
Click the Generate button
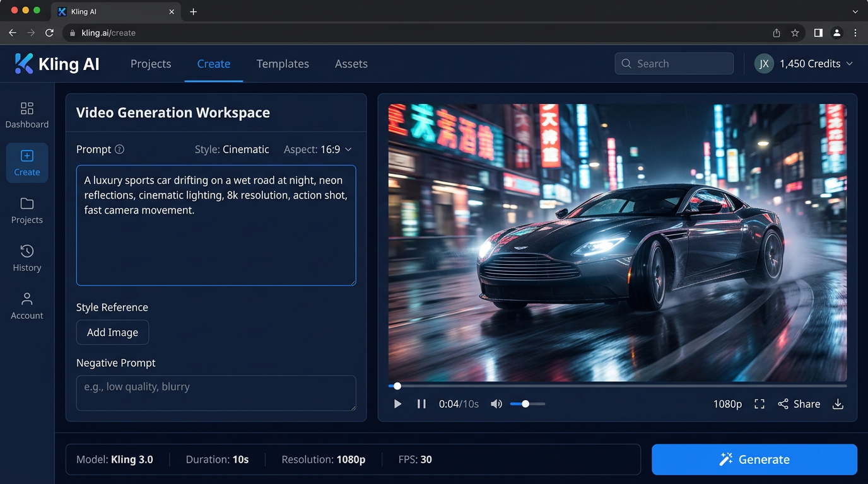point(754,459)
